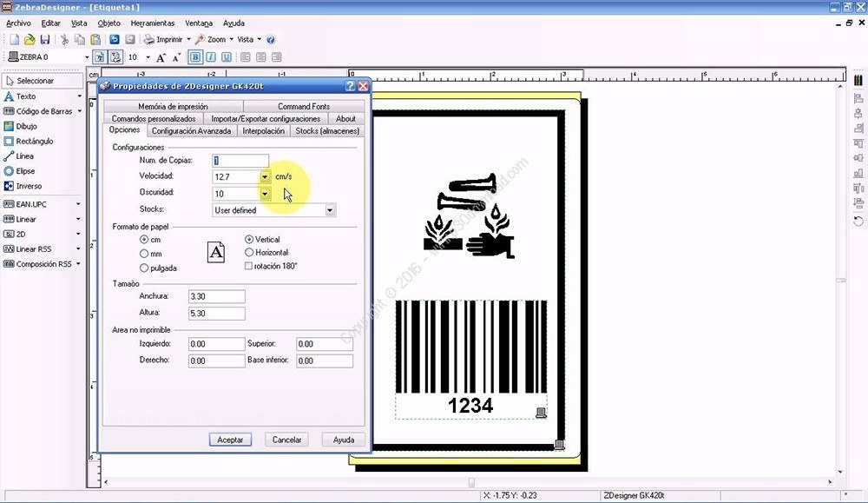Viewport: 868px width, 503px height.
Task: Expand the Zoom toolbar dropdown
Action: pos(232,39)
